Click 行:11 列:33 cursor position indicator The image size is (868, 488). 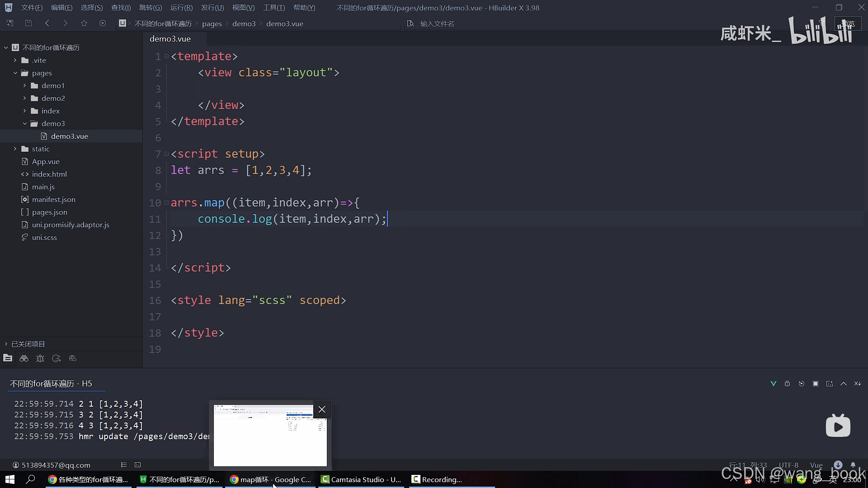[748, 465]
